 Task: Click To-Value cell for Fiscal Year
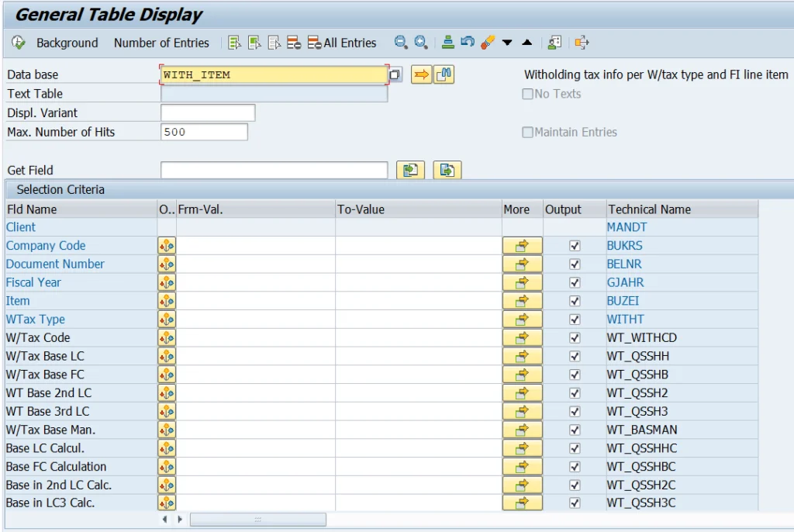(418, 283)
